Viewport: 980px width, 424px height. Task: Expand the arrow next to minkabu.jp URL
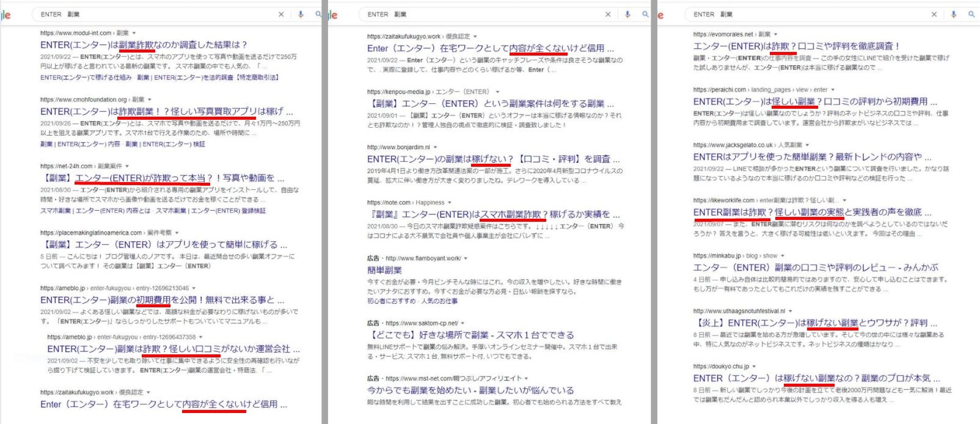coord(782,255)
